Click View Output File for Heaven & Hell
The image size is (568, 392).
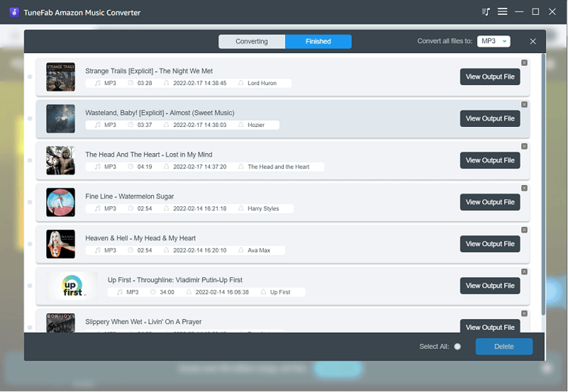coord(490,243)
